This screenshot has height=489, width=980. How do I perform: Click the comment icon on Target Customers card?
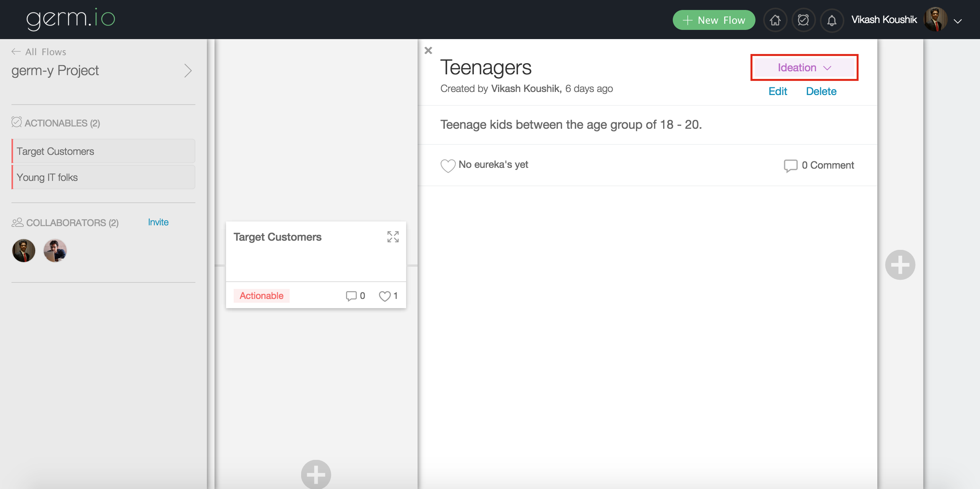coord(351,296)
